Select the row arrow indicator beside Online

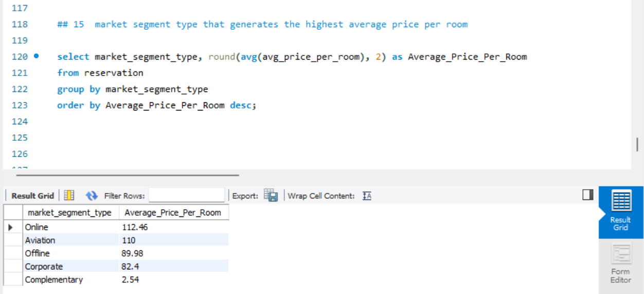pos(10,227)
